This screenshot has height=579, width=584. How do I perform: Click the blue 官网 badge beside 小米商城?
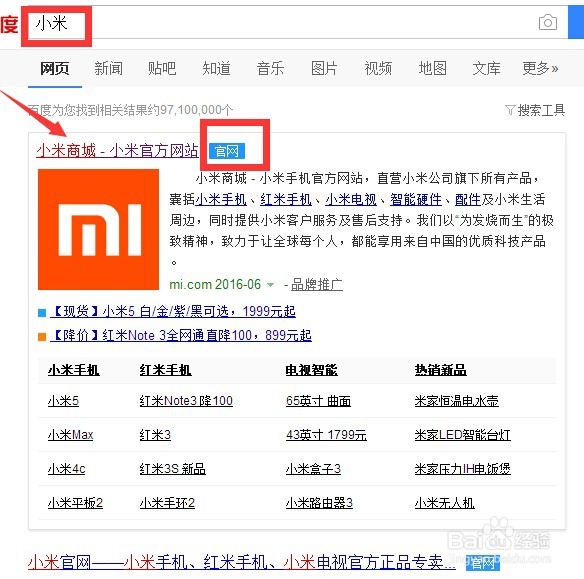227,151
